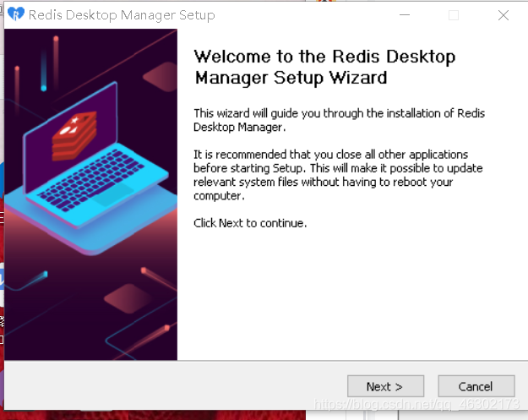Image resolution: width=528 pixels, height=420 pixels.
Task: Click the Redis heart icon in title bar
Action: click(x=15, y=14)
